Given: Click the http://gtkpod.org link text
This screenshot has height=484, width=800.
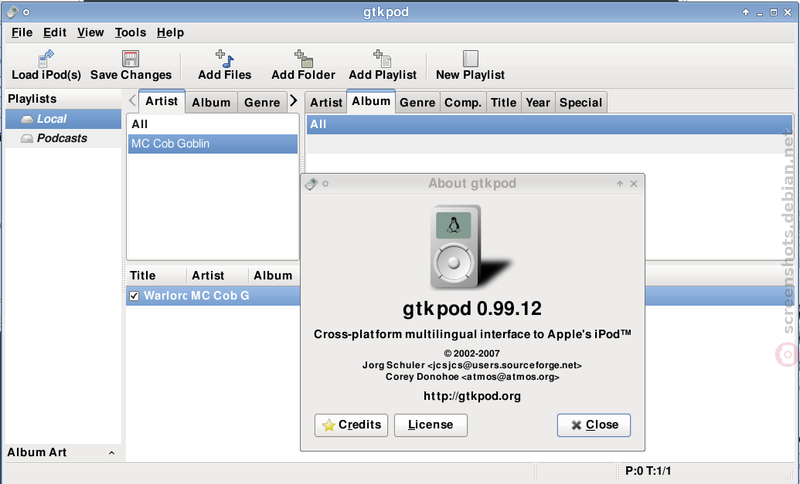Looking at the screenshot, I should point(472,396).
